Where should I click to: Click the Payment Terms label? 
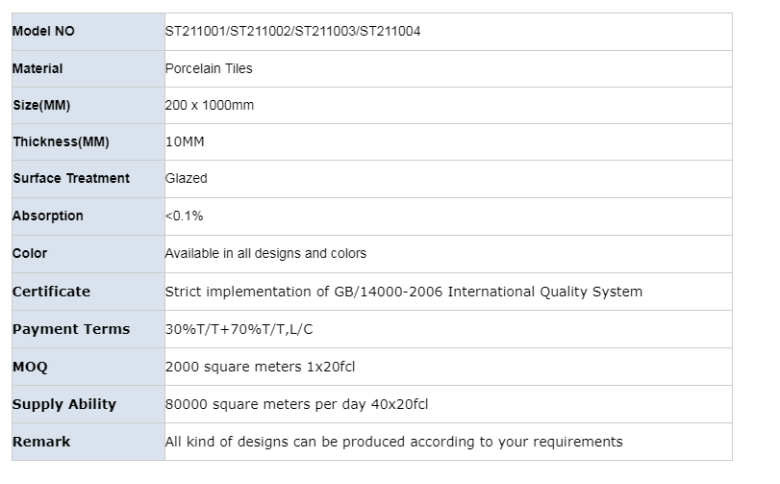click(x=70, y=329)
